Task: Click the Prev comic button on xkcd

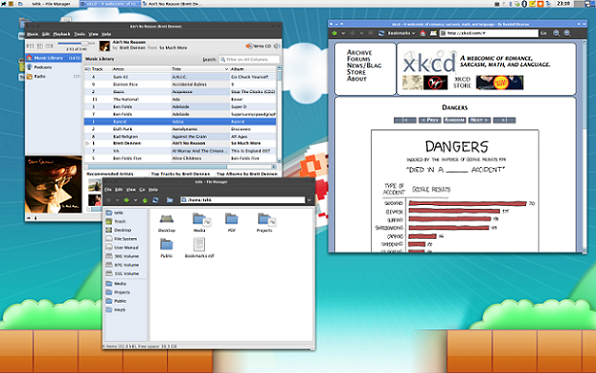Action: pyautogui.click(x=430, y=120)
